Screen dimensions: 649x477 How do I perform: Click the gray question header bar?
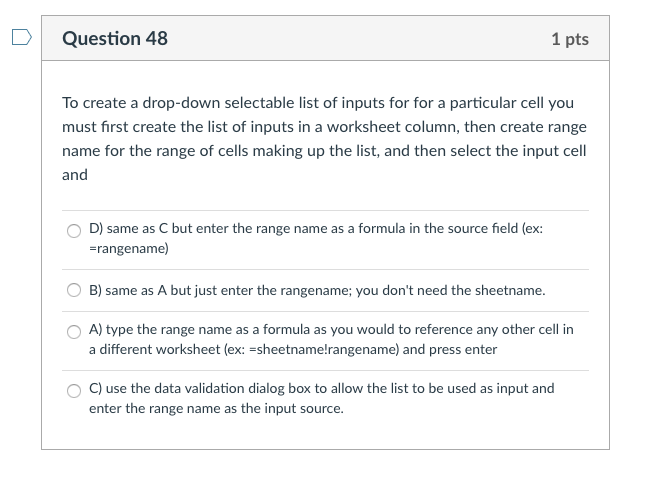tap(325, 38)
